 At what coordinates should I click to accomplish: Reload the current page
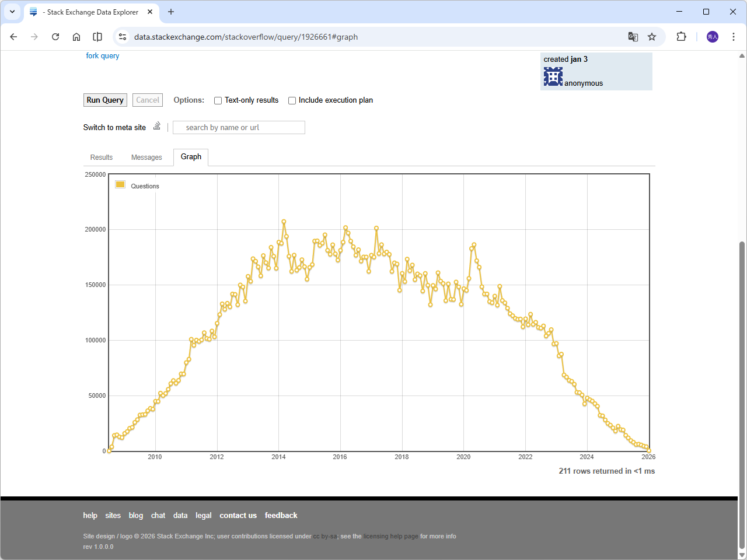coord(55,37)
